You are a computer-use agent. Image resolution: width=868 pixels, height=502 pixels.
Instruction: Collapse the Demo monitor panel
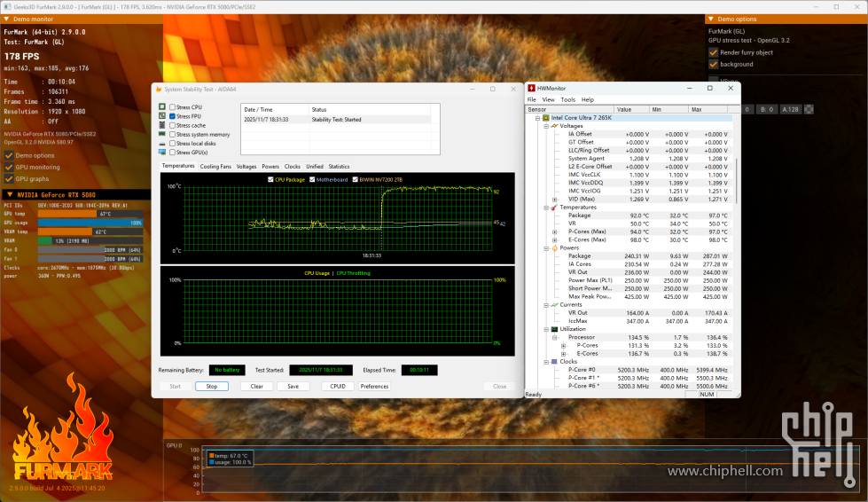9,19
